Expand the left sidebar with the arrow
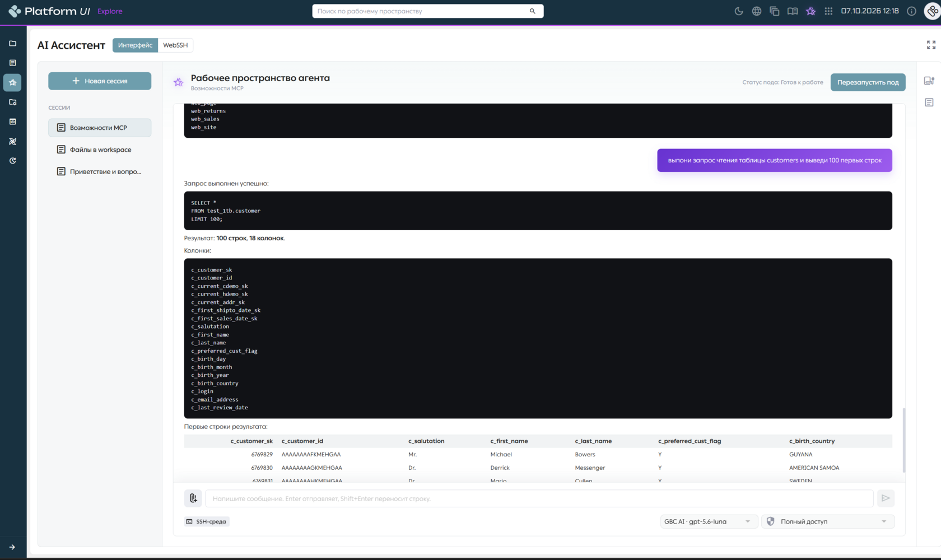Viewport: 941px width, 560px height. pyautogui.click(x=12, y=547)
